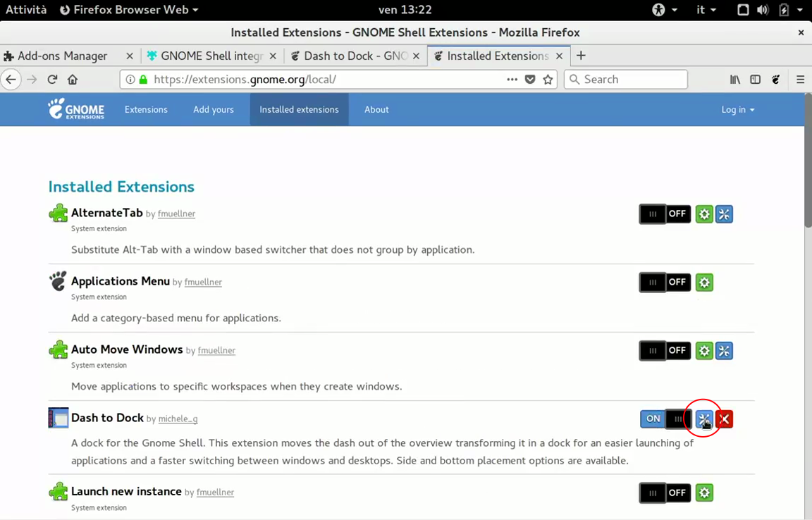Uninstall Dash to Dock with red X icon
Image resolution: width=812 pixels, height=520 pixels.
(725, 419)
